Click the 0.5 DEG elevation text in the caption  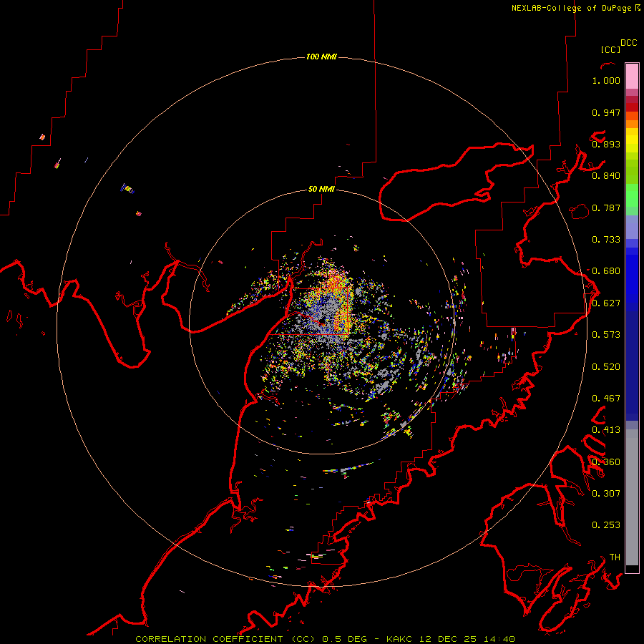click(344, 639)
